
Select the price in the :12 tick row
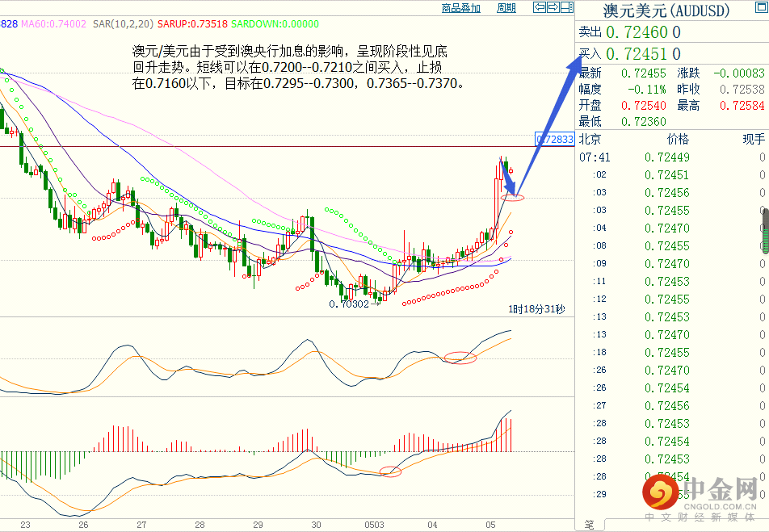pyautogui.click(x=667, y=299)
